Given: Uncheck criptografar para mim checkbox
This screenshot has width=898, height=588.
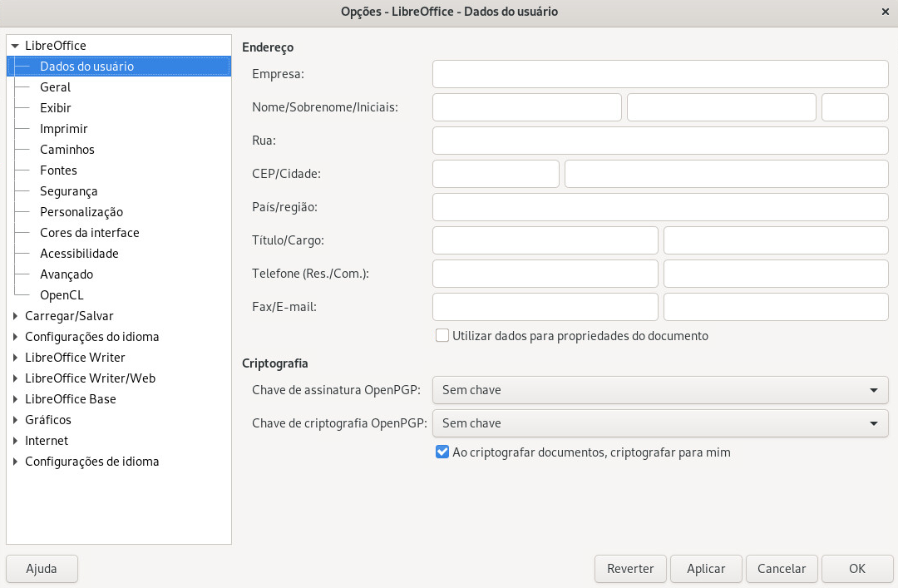Looking at the screenshot, I should click(442, 452).
